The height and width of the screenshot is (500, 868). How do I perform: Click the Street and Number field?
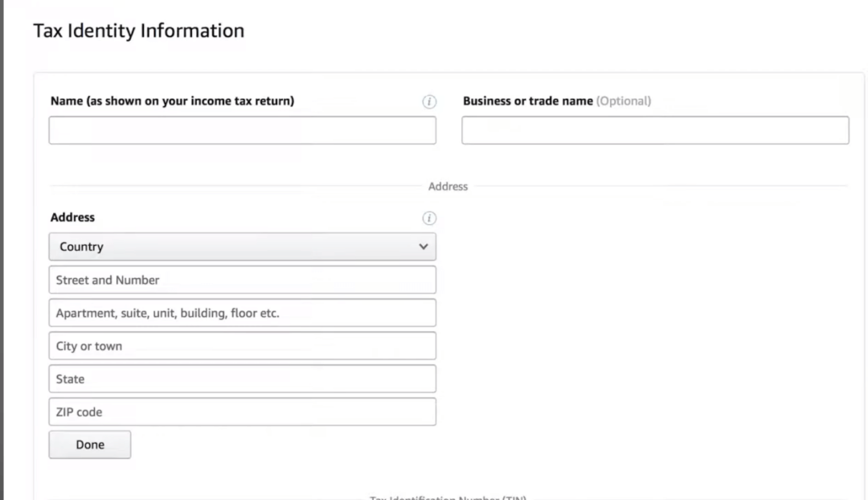(x=241, y=280)
